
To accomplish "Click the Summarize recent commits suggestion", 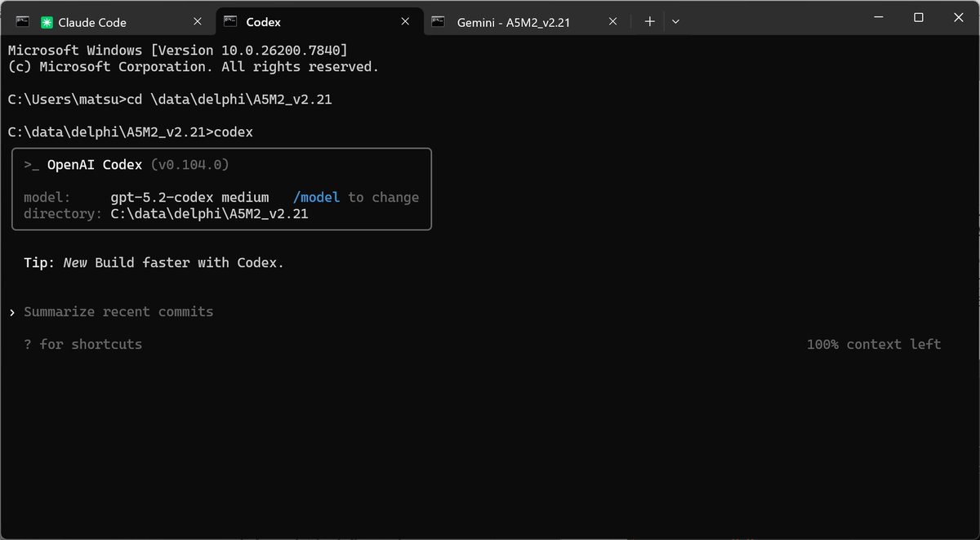I will pyautogui.click(x=119, y=311).
